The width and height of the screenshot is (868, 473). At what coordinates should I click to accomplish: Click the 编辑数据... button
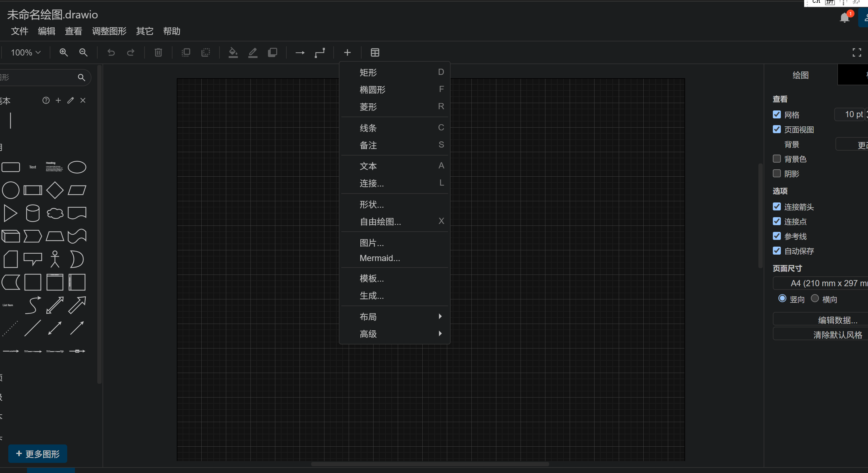pyautogui.click(x=837, y=320)
